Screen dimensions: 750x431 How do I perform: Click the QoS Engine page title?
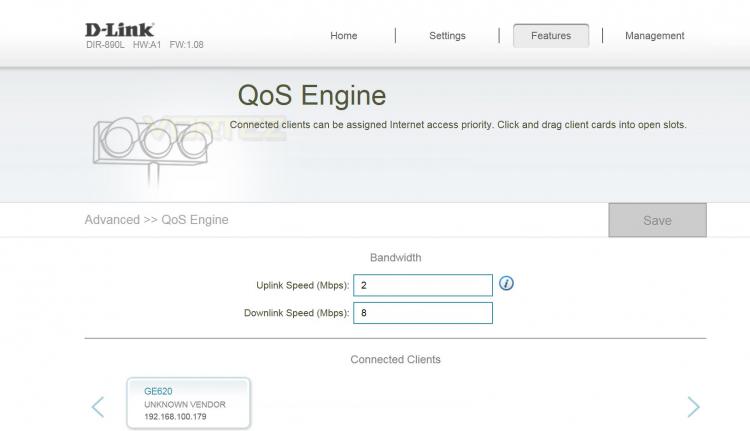[312, 95]
